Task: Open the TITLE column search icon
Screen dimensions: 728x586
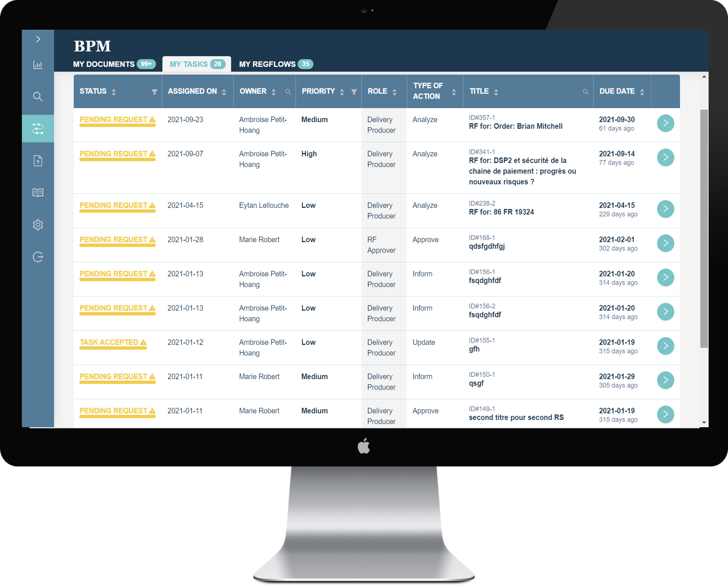Action: click(x=585, y=92)
